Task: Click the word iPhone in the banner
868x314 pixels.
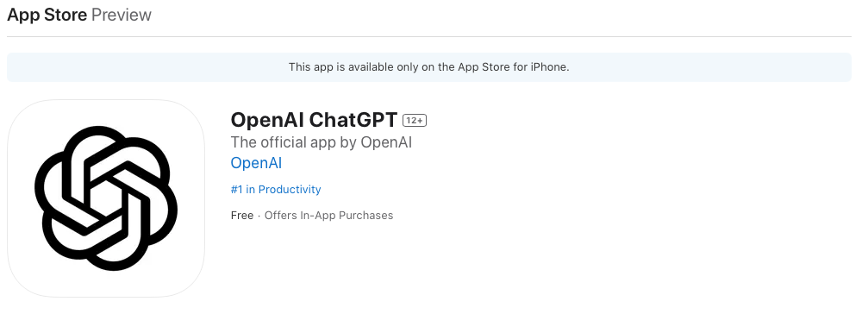Action: pyautogui.click(x=548, y=67)
